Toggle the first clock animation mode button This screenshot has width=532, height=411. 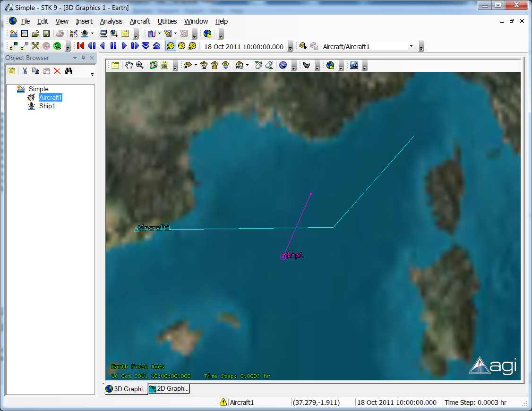(x=171, y=46)
